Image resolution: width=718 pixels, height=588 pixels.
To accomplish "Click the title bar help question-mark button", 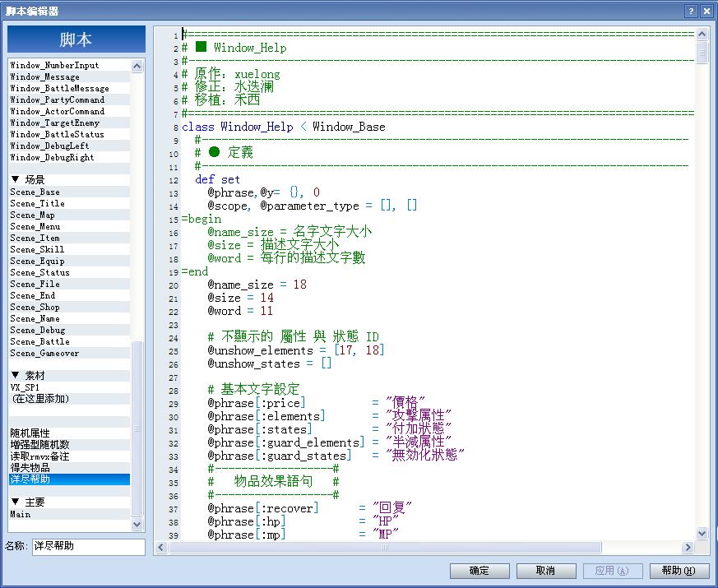I will [691, 12].
